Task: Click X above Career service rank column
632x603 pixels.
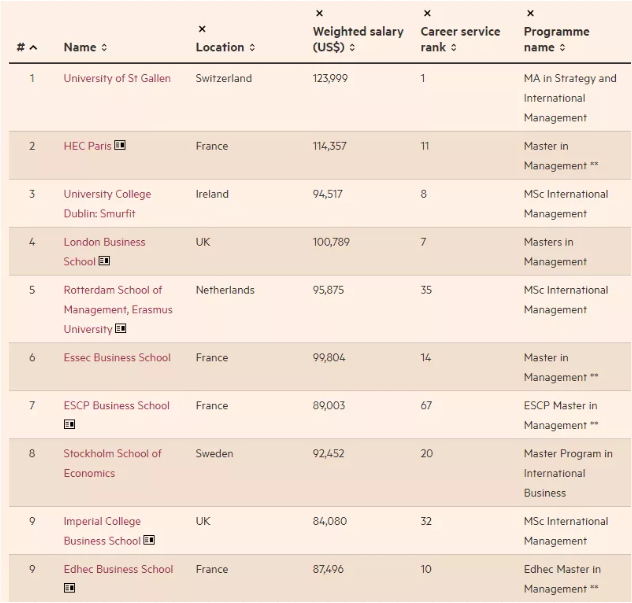Action: point(427,13)
